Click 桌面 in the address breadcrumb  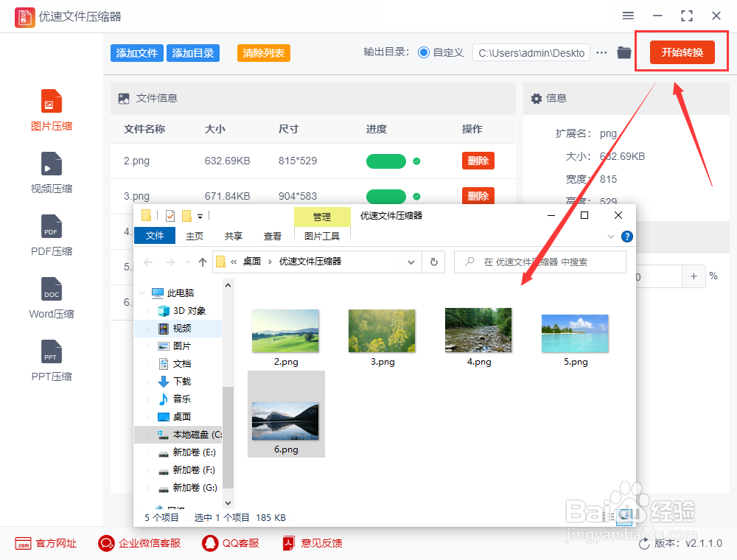(251, 262)
